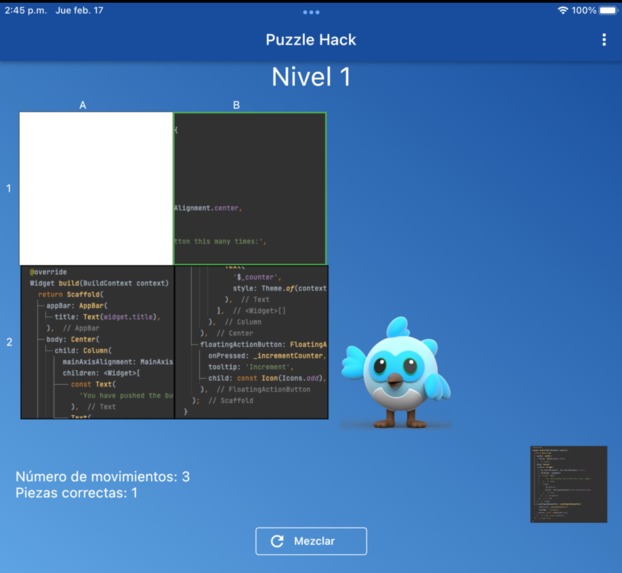Tap the multitasking three dots at top
The height and width of the screenshot is (573, 622).
point(311,12)
